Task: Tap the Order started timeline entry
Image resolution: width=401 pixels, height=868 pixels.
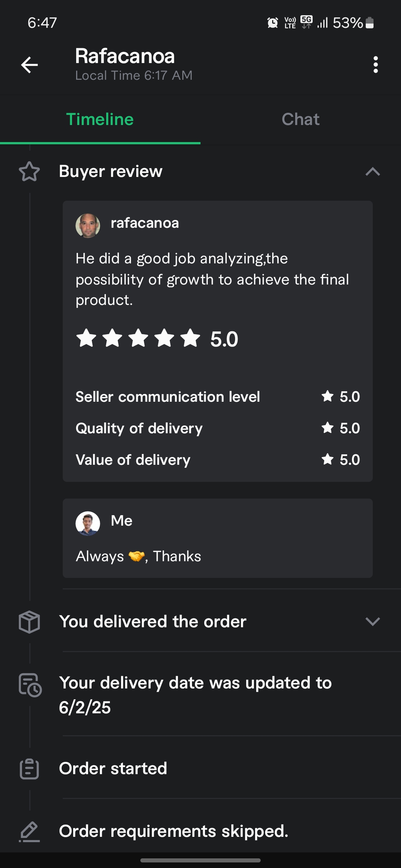Action: (x=113, y=768)
